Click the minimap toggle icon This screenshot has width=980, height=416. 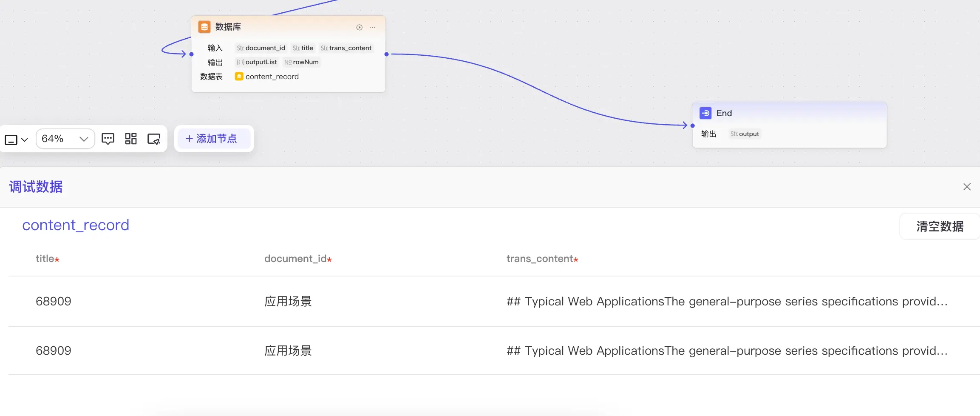pos(154,139)
